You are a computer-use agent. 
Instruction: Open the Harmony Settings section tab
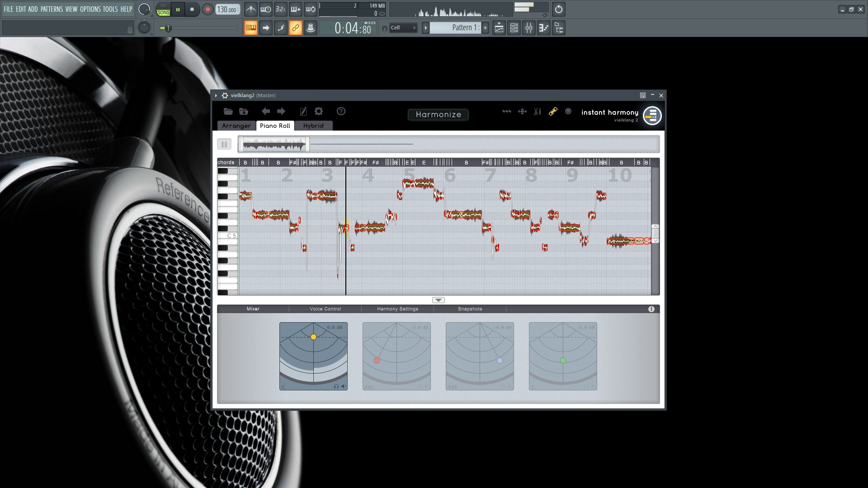(x=397, y=309)
